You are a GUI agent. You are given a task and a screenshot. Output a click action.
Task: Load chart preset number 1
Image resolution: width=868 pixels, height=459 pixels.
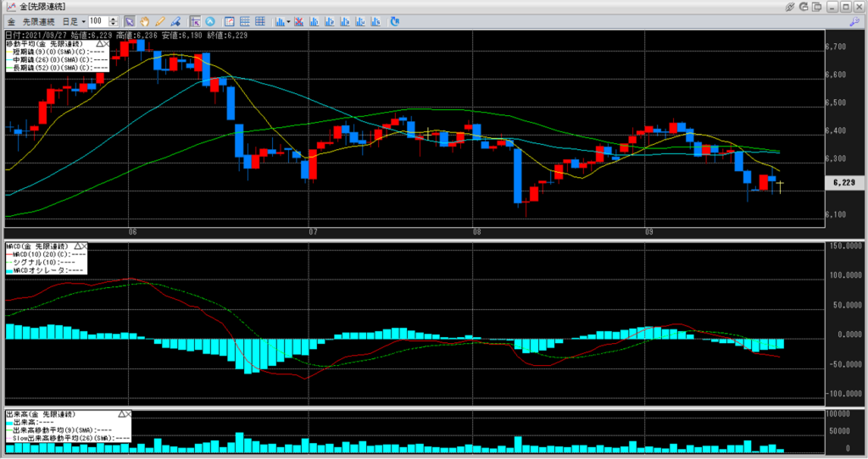[x=314, y=21]
